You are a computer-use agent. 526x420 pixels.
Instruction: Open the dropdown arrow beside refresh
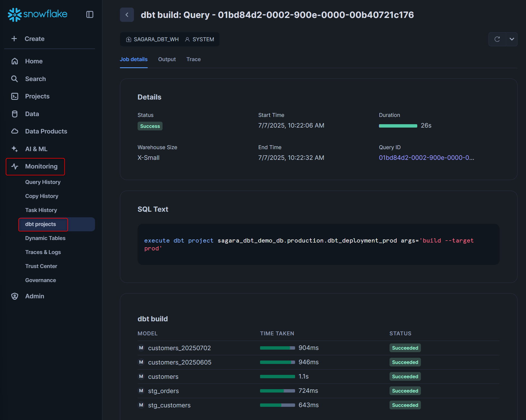(x=512, y=39)
